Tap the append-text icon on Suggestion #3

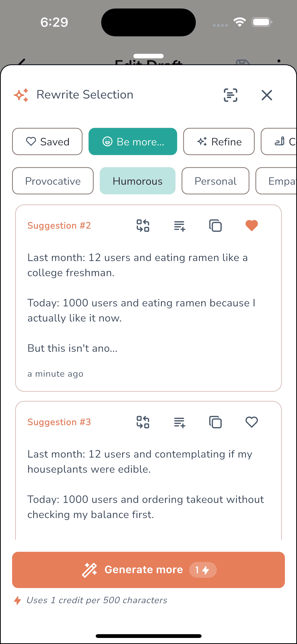click(179, 422)
